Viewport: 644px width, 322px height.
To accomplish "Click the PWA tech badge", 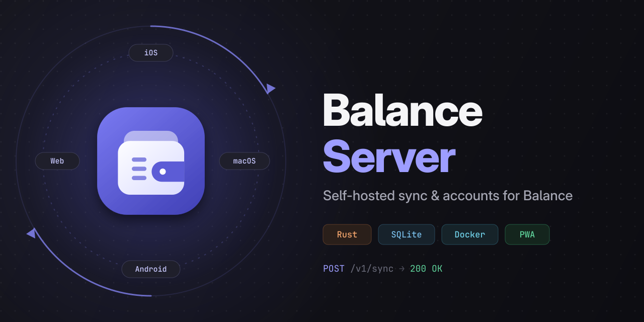I will point(527,234).
